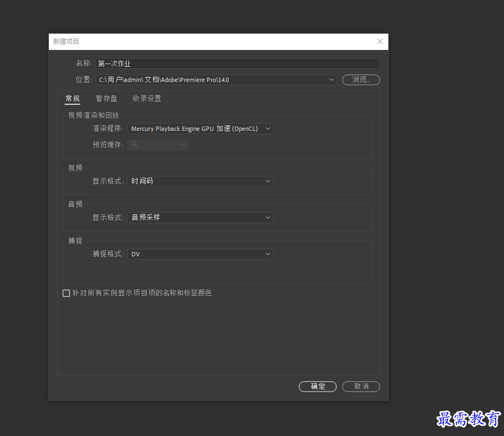The width and height of the screenshot is (504, 436).
Task: Open the 渲染程序 renderer dropdown
Action: pyautogui.click(x=200, y=129)
